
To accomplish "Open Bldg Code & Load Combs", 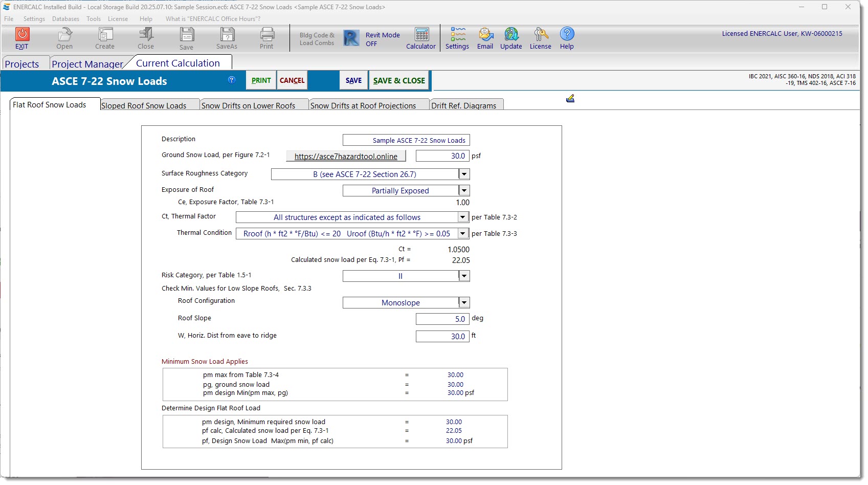I will 317,39.
